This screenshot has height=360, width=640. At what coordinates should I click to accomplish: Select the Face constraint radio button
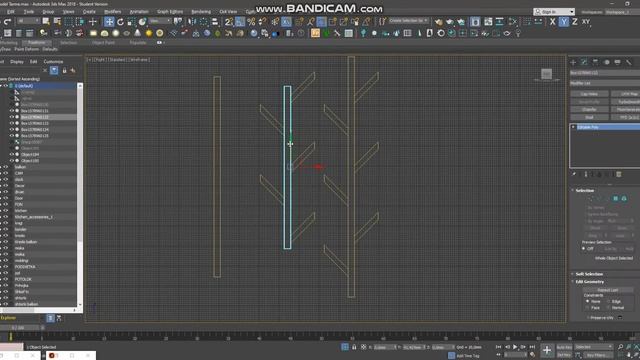click(x=588, y=308)
